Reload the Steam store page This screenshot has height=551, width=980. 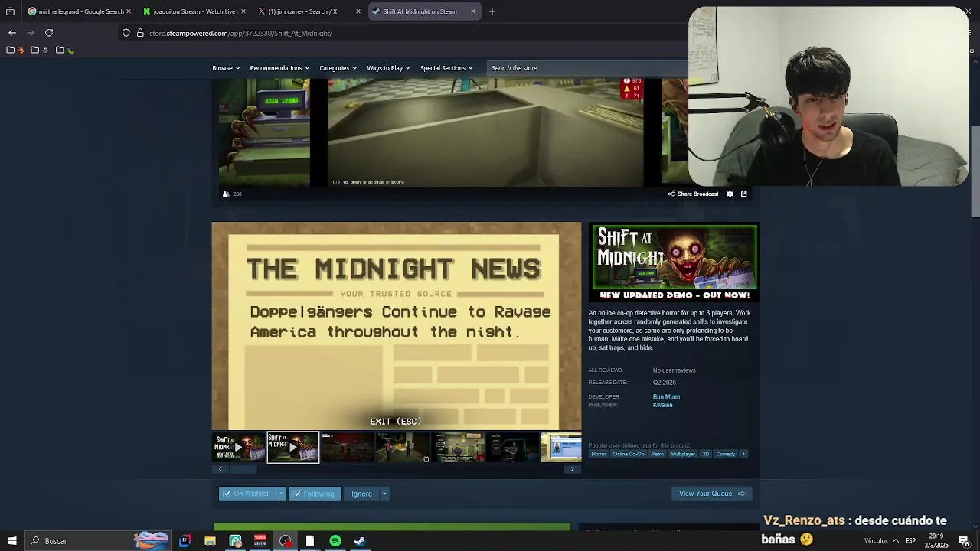49,33
